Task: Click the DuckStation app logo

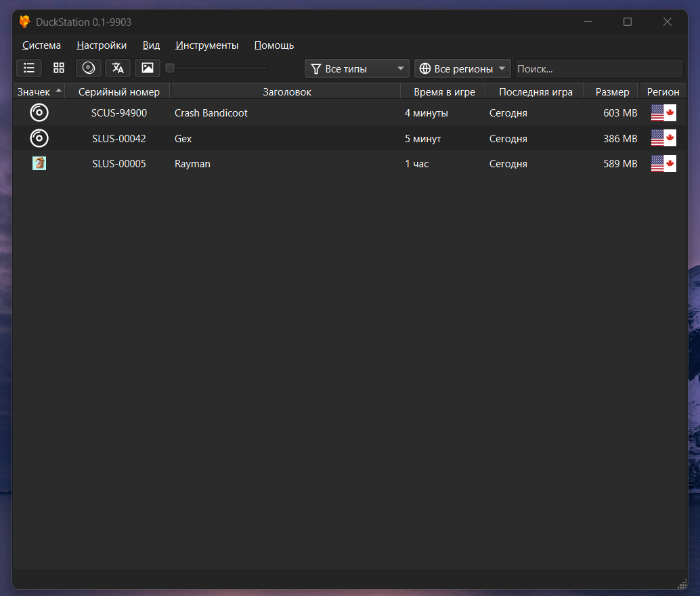Action: pos(25,22)
